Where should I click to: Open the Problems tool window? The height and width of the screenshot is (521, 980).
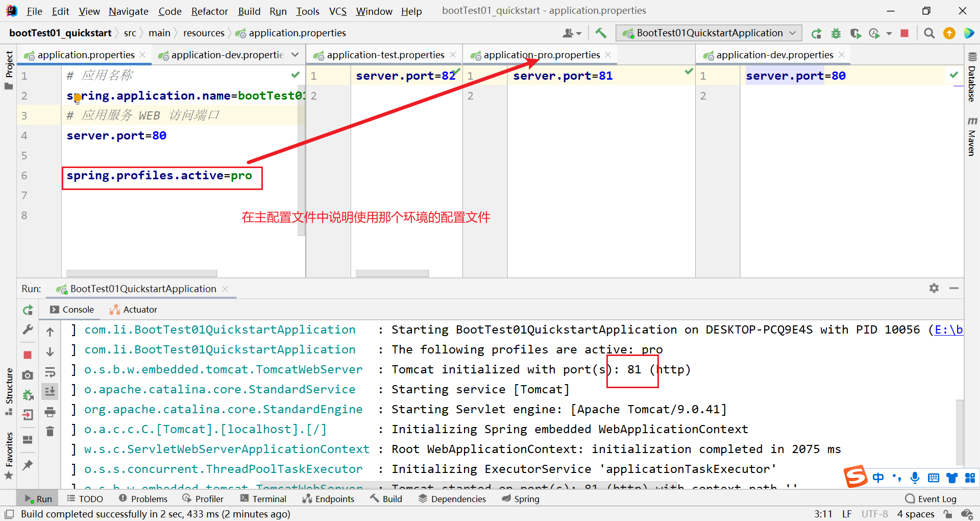143,499
